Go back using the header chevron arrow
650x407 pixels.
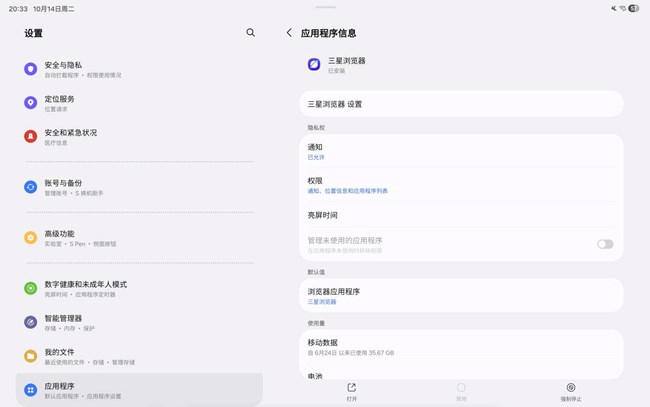point(289,33)
